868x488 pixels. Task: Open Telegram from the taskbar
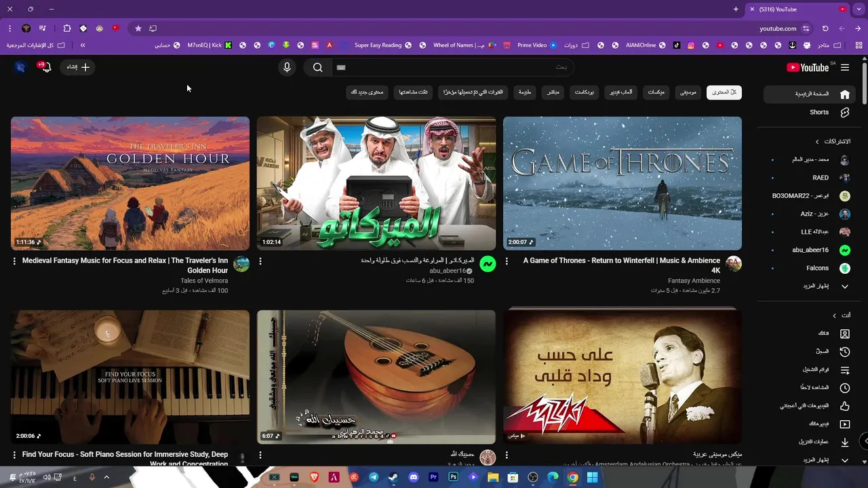pos(374,477)
